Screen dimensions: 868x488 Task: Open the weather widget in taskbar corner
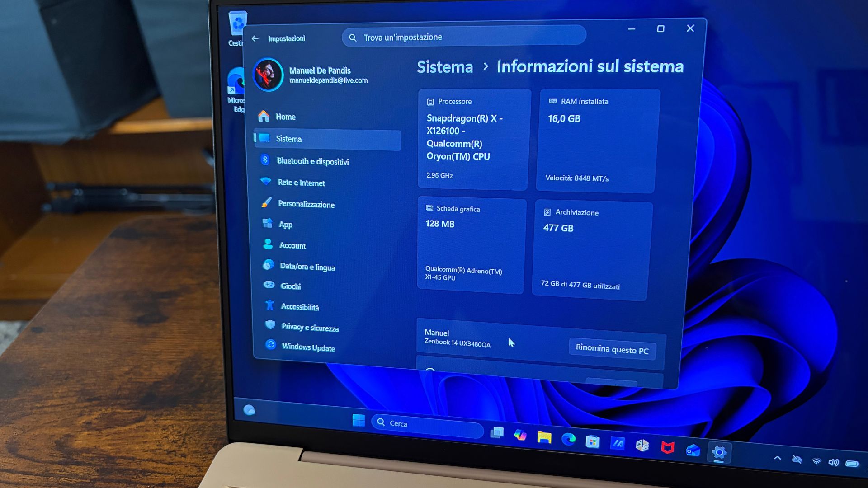249,410
